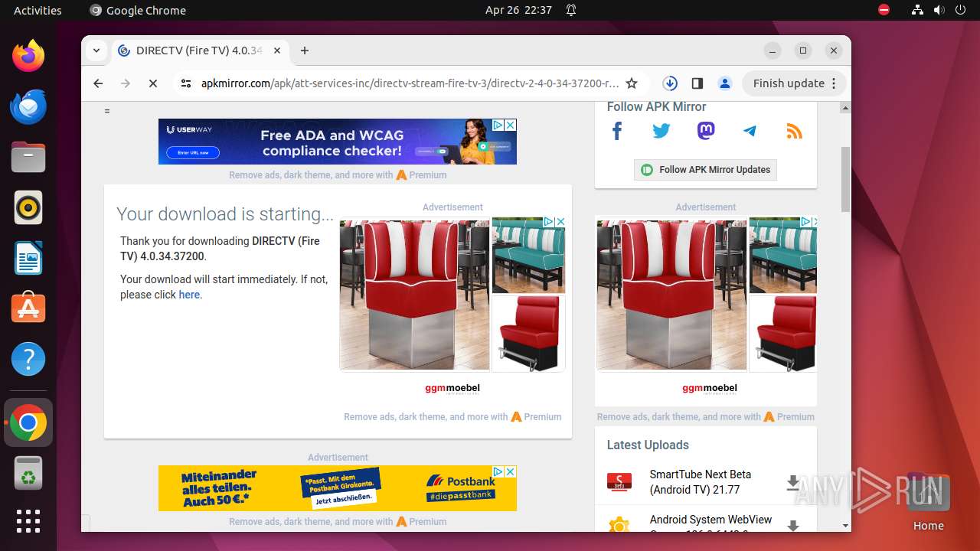This screenshot has width=980, height=551.
Task: Open Chrome downloads icon
Action: click(670, 83)
